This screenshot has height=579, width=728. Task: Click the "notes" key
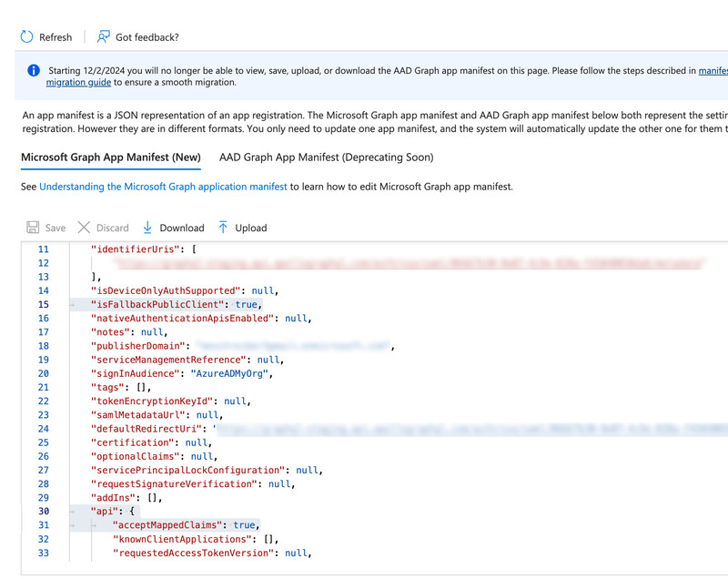click(x=110, y=332)
